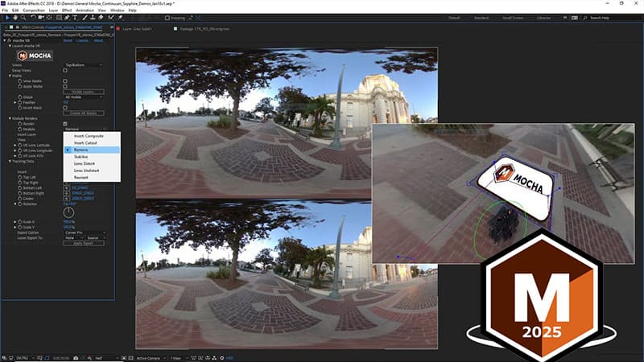Click the About link for Mocha VR

point(98,41)
